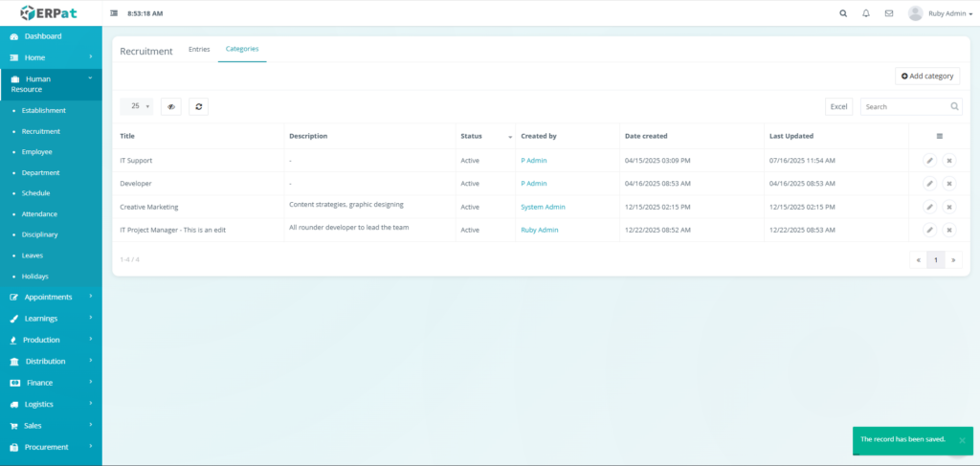Image resolution: width=980 pixels, height=466 pixels.
Task: Open the notifications bell icon
Action: click(866, 13)
